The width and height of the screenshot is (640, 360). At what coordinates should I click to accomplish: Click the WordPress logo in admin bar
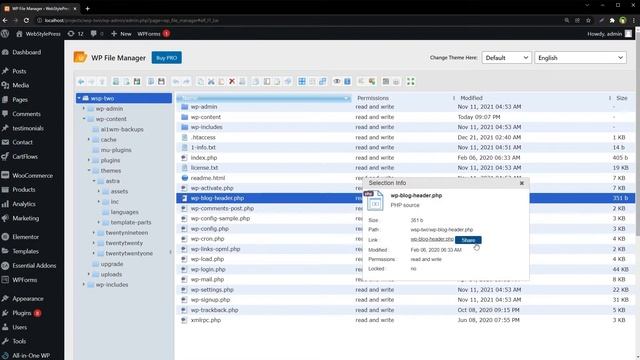pyautogui.click(x=5, y=34)
